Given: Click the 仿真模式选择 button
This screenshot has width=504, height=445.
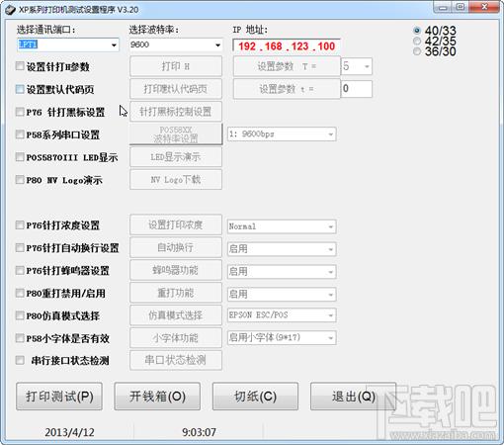Looking at the screenshot, I should click(x=176, y=315).
